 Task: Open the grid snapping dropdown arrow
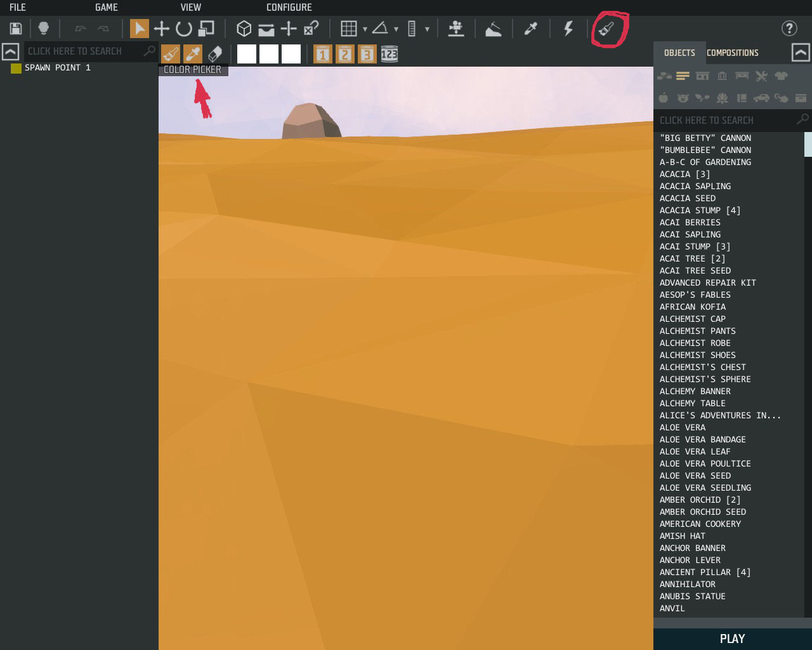365,29
